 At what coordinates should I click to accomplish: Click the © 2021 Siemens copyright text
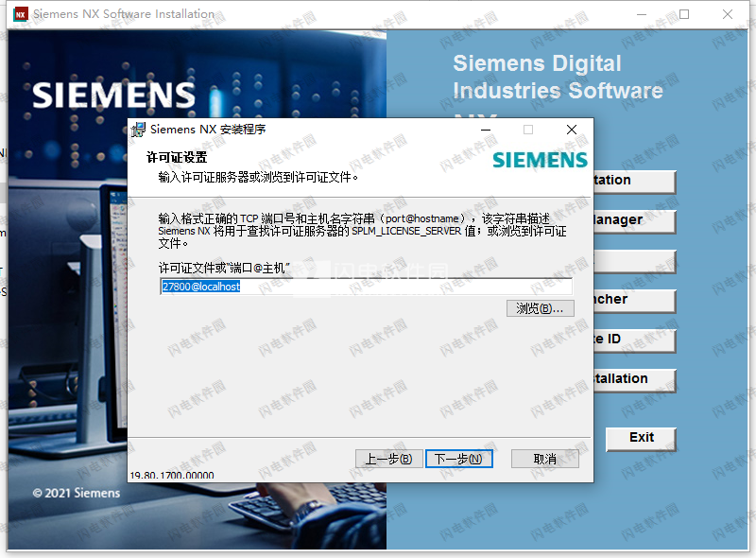(77, 493)
